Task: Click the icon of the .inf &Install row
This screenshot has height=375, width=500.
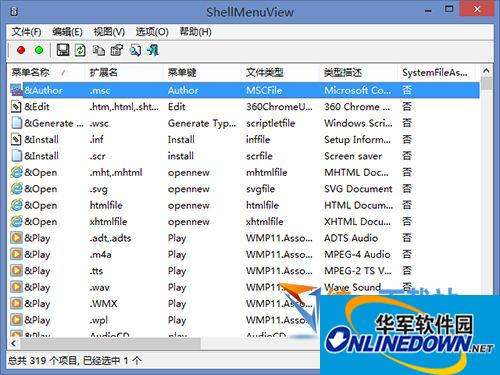Action: pos(16,139)
